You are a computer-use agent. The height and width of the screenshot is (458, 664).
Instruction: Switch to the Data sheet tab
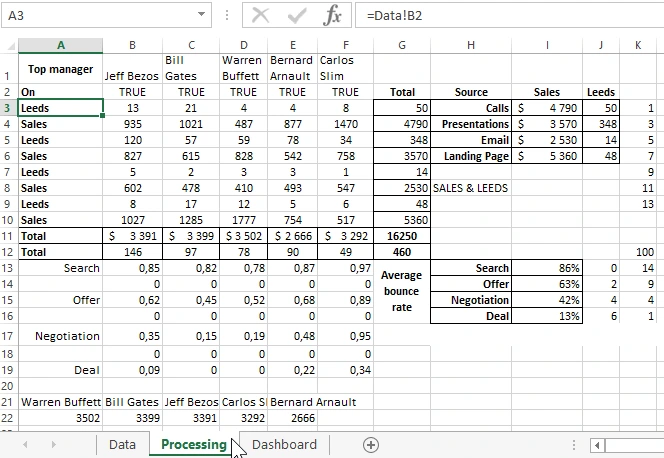[x=122, y=445]
